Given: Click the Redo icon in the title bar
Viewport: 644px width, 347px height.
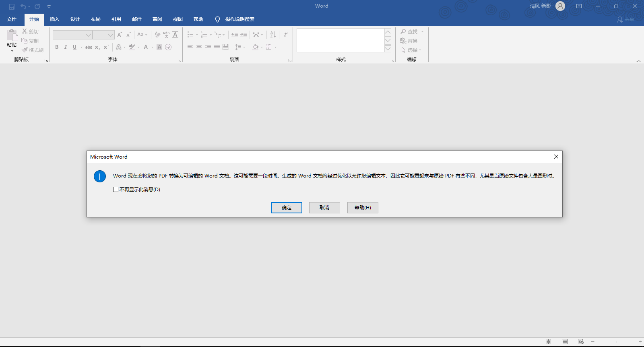Looking at the screenshot, I should coord(37,6).
